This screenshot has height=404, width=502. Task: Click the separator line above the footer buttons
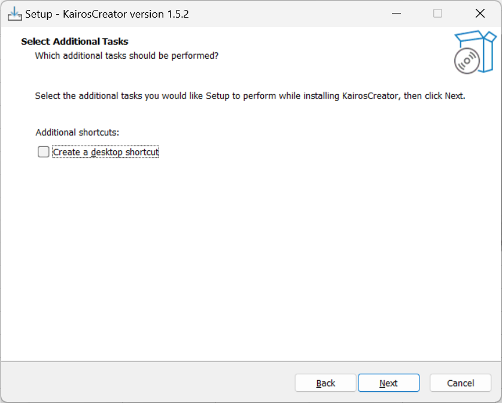[x=251, y=362]
